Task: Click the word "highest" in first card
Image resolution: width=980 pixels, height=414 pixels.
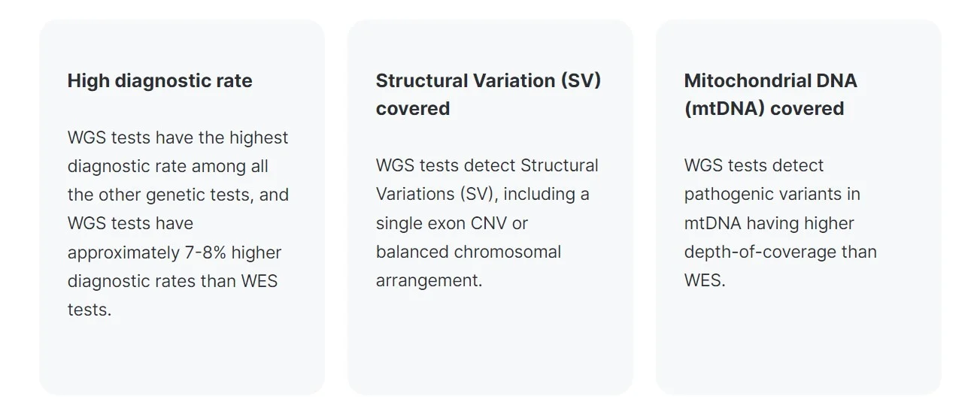Action: tap(259, 138)
